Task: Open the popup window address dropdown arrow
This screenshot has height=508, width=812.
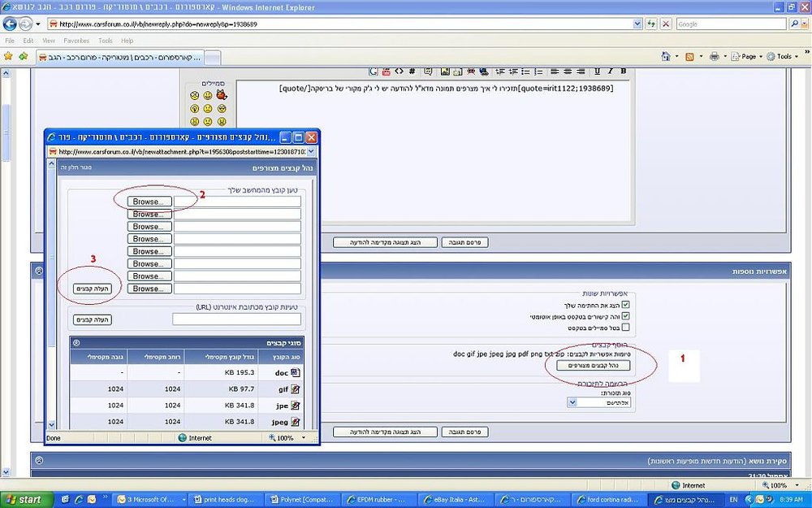Action: pos(311,151)
